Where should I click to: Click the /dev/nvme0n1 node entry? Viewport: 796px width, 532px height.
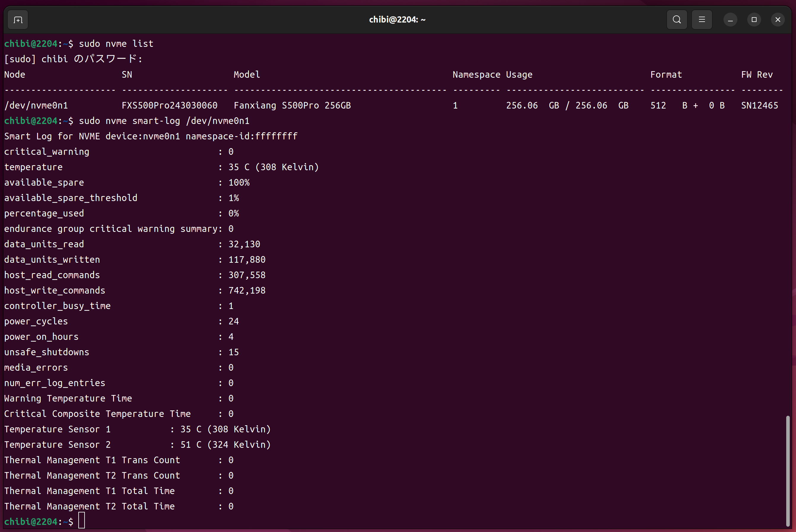36,106
